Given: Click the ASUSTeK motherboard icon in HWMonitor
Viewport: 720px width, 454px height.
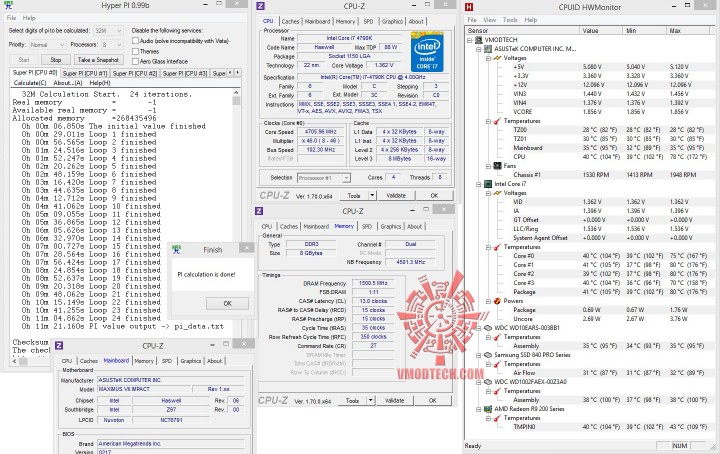Looking at the screenshot, I should [x=487, y=49].
